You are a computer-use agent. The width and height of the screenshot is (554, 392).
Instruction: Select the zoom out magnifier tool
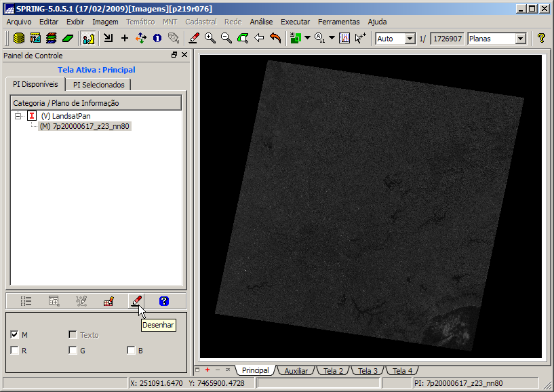pyautogui.click(x=226, y=39)
